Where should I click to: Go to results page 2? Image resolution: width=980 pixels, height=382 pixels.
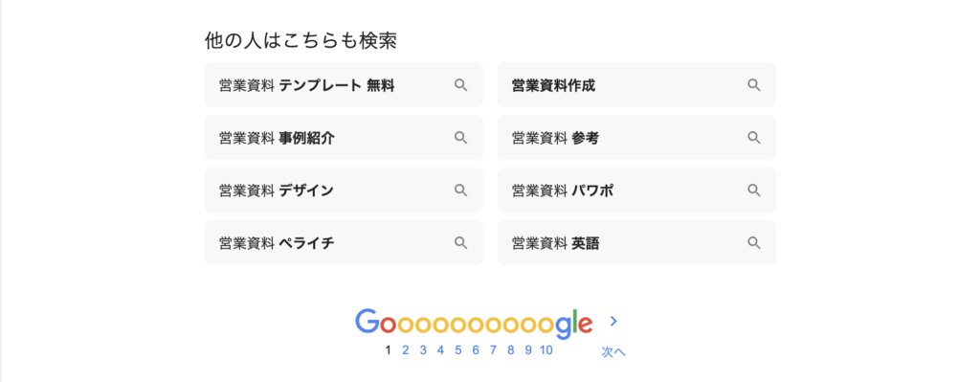(405, 350)
